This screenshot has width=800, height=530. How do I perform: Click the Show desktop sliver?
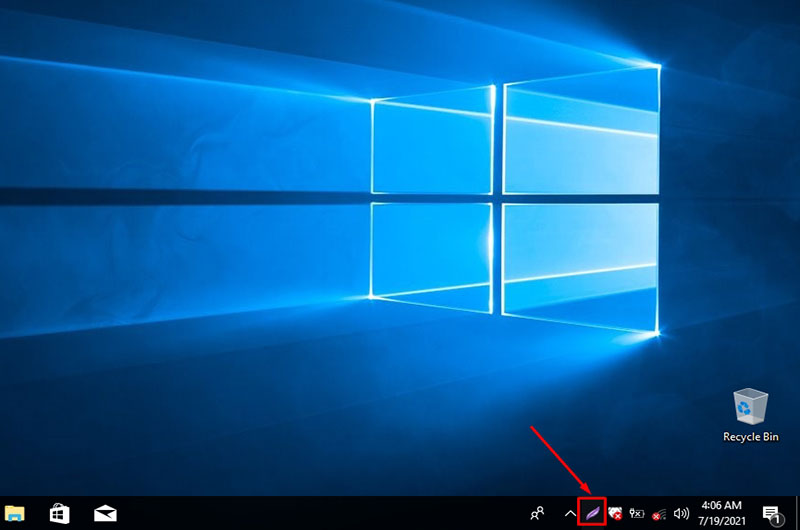tap(797, 513)
